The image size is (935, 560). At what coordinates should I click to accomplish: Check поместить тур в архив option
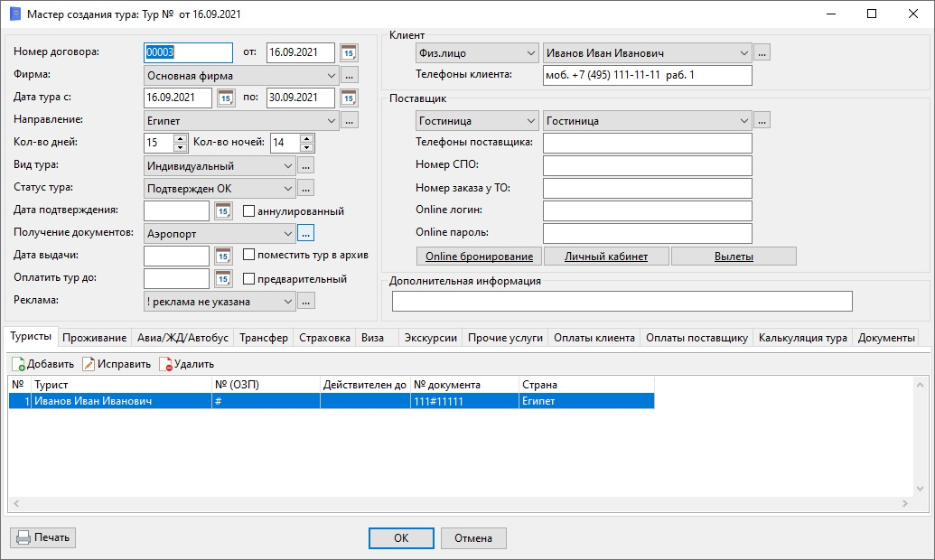[x=249, y=256]
